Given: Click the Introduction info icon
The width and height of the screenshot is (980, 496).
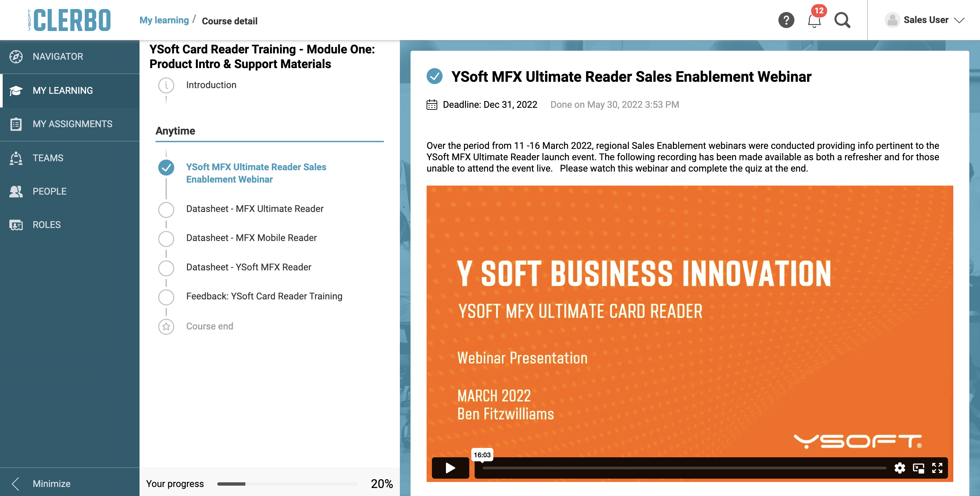Looking at the screenshot, I should pyautogui.click(x=166, y=85).
